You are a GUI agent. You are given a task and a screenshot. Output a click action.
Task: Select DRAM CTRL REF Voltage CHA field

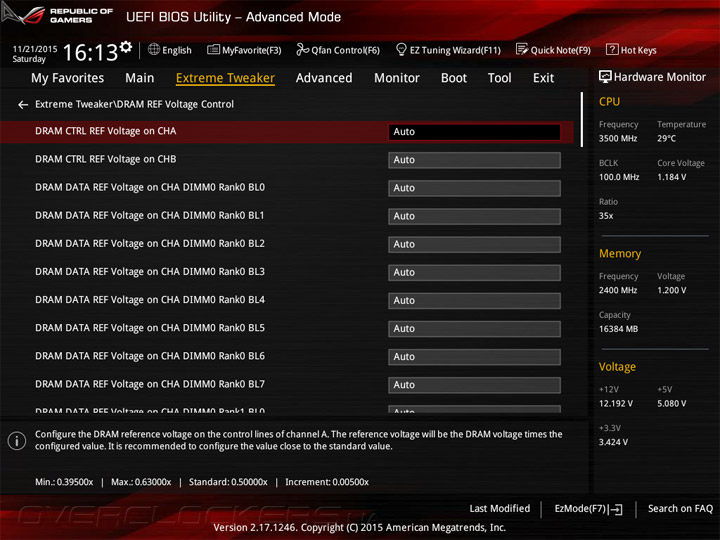pos(474,132)
